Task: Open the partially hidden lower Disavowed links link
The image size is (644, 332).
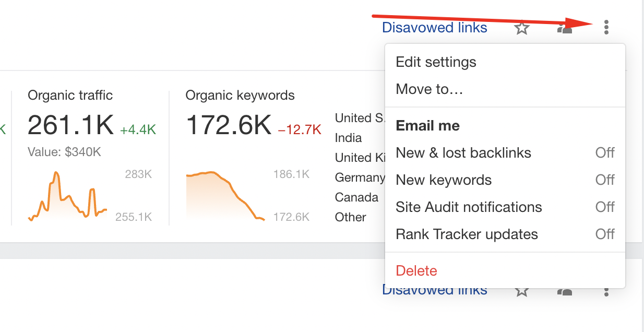Action: click(435, 291)
